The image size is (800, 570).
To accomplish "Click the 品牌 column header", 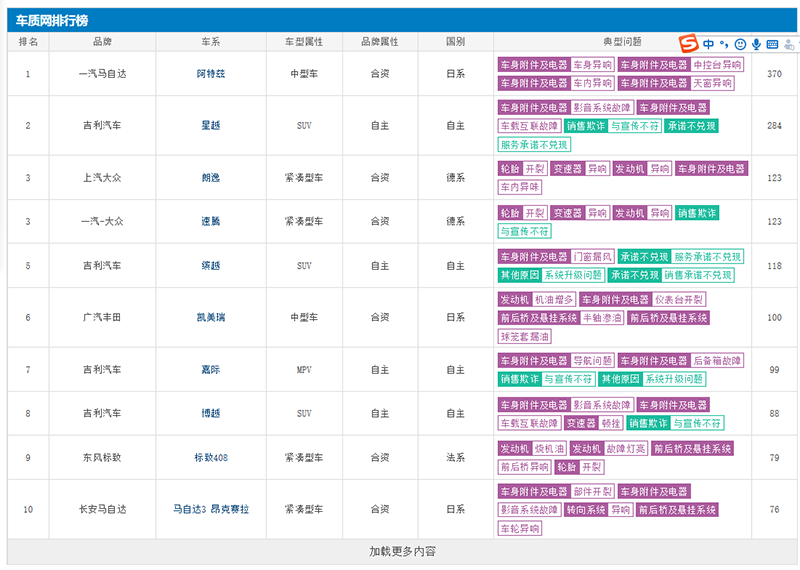I will point(102,42).
